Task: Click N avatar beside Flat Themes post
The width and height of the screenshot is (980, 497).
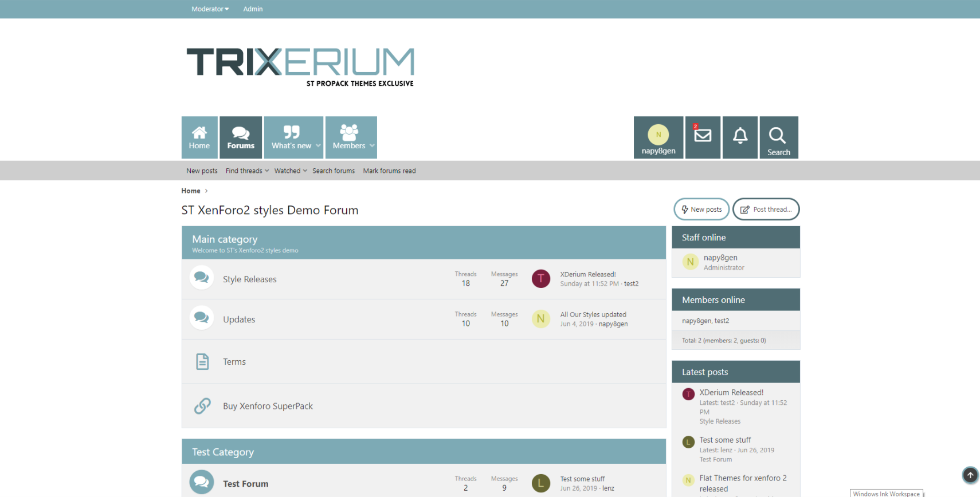Action: [688, 480]
